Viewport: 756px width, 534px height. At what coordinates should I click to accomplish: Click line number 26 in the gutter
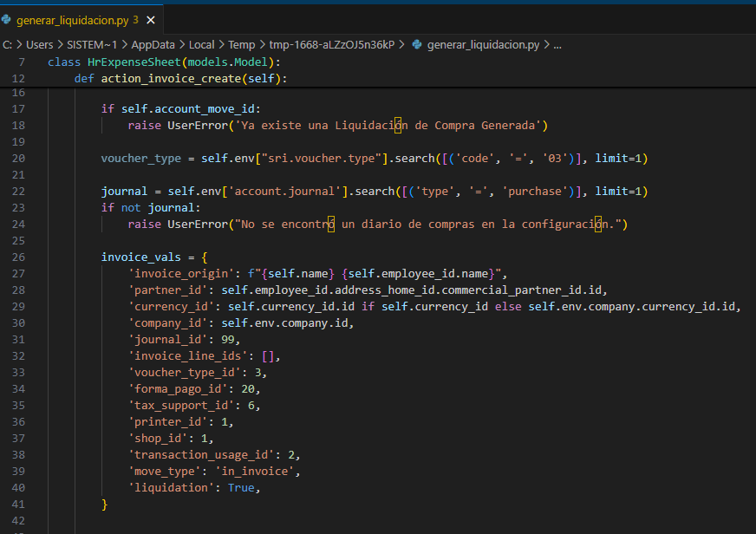(19, 257)
